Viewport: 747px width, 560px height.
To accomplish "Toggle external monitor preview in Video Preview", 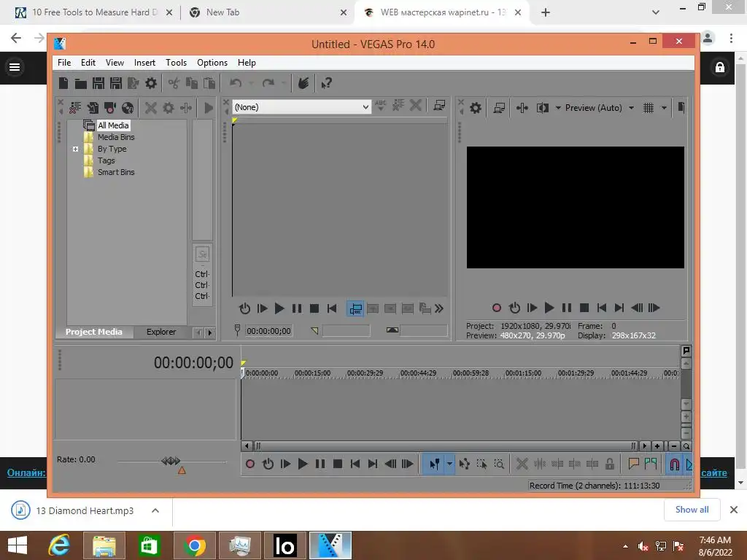I will tap(499, 108).
